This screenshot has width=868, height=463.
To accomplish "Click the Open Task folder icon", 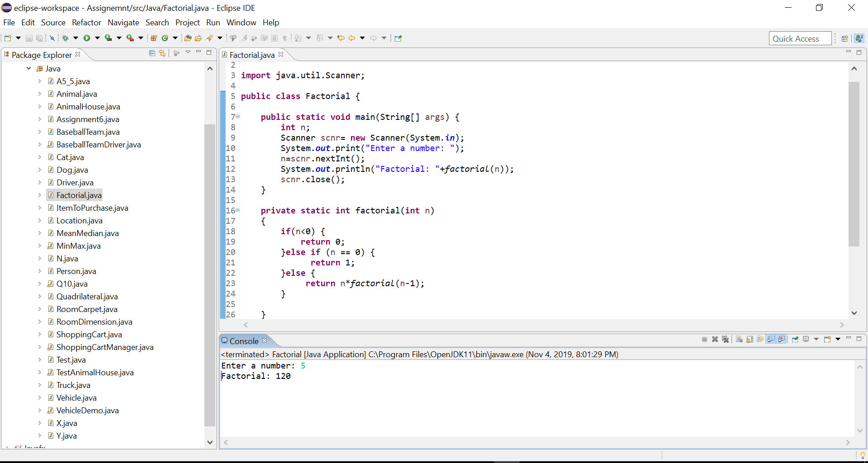I will pyautogui.click(x=198, y=38).
